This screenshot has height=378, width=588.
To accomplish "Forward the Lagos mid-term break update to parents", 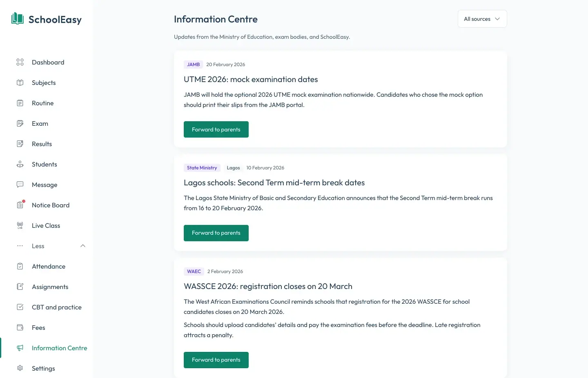I will 216,233.
